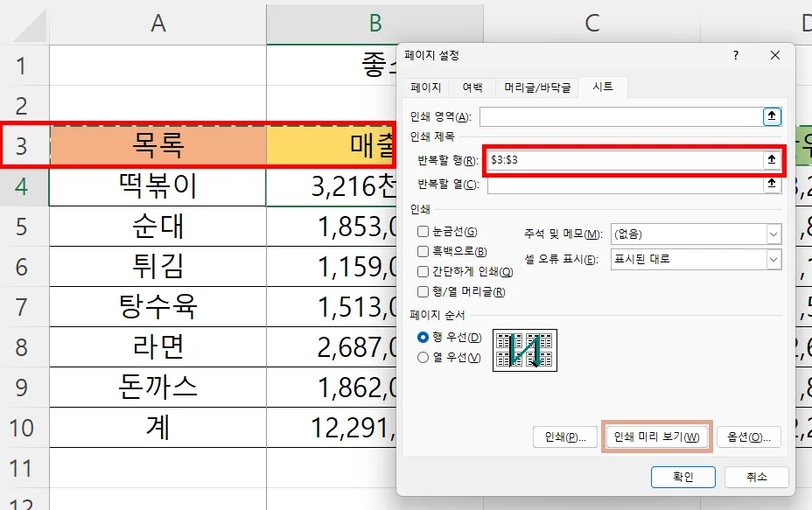The height and width of the screenshot is (510, 812).
Task: Open the 주석 및 메모 dropdown
Action: [x=773, y=233]
